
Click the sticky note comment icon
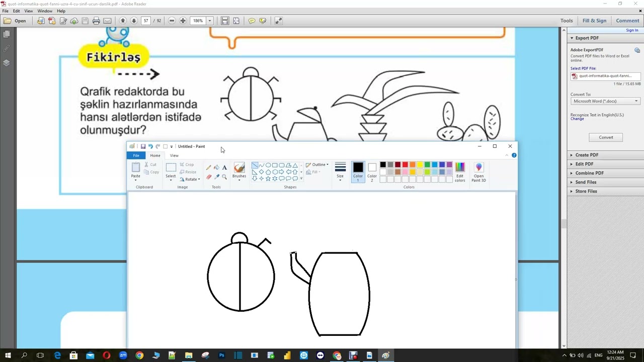coord(252,21)
